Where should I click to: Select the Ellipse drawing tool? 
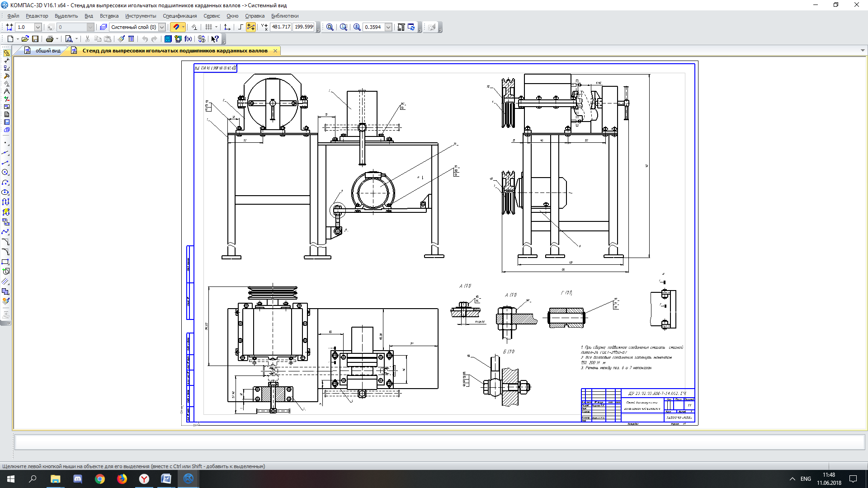click(x=5, y=192)
